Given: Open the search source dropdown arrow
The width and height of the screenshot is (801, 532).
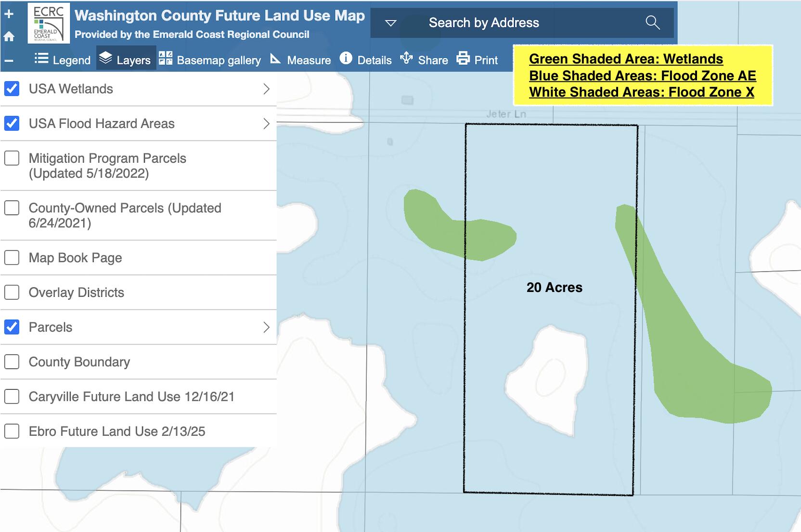Looking at the screenshot, I should point(391,23).
